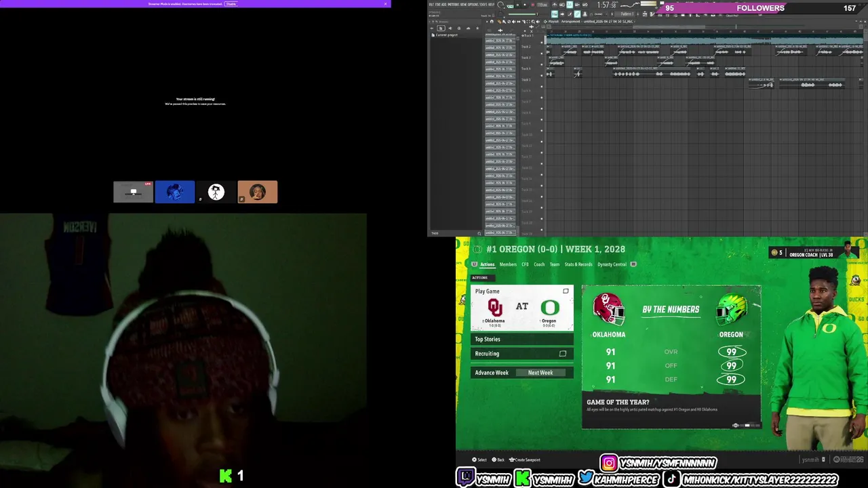Click the 1:57:58 time display in FL Studio
The image size is (868, 488).
point(606,5)
